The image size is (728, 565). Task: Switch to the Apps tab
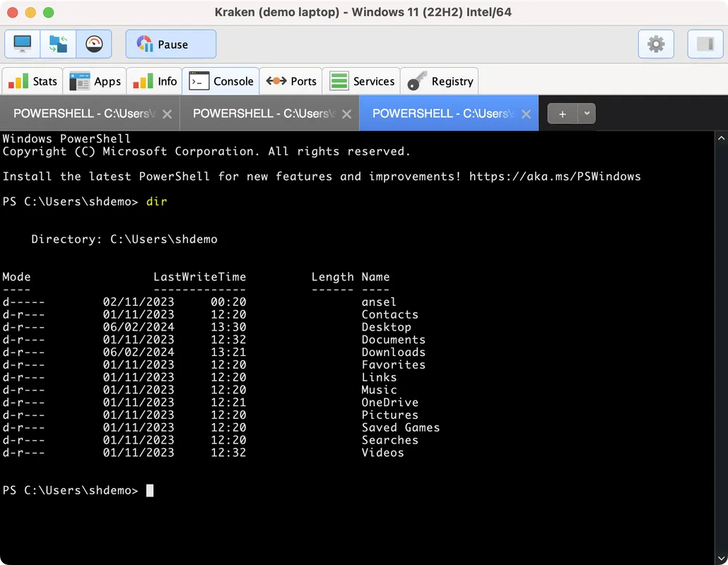95,81
